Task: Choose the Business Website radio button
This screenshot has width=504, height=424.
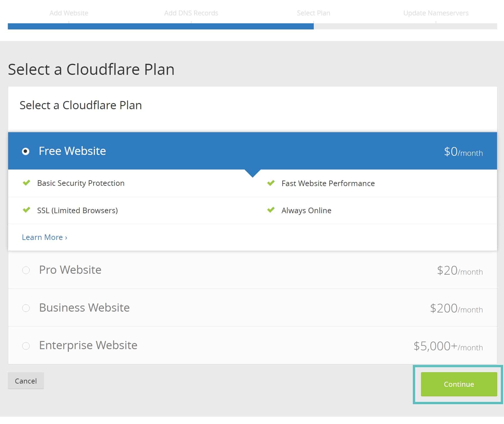Action: tap(26, 308)
